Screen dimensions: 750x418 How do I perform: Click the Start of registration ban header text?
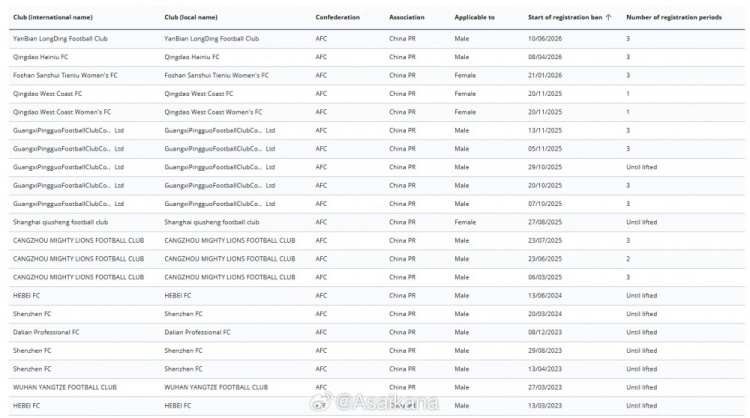(x=565, y=17)
